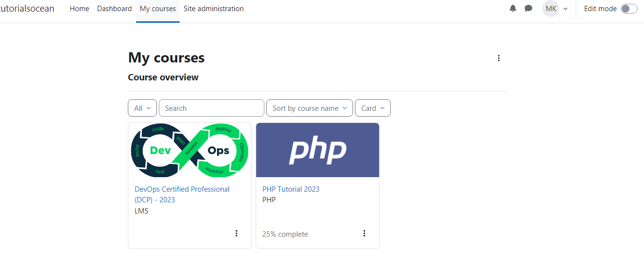Open Site administration from navigation

pos(214,9)
